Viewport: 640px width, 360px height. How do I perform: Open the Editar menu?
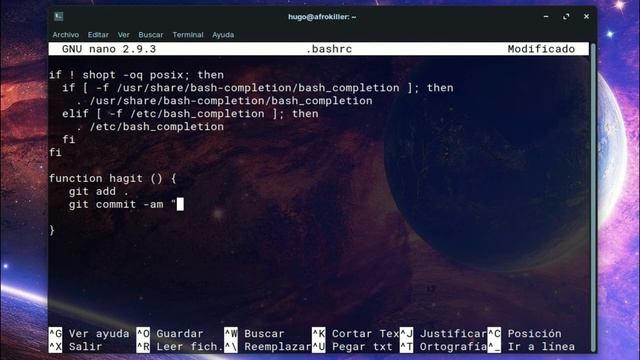[x=98, y=35]
